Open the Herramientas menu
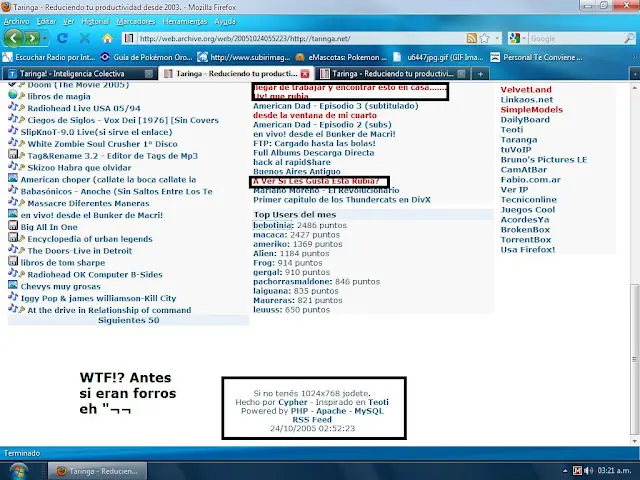This screenshot has height=480, width=640. click(x=184, y=21)
